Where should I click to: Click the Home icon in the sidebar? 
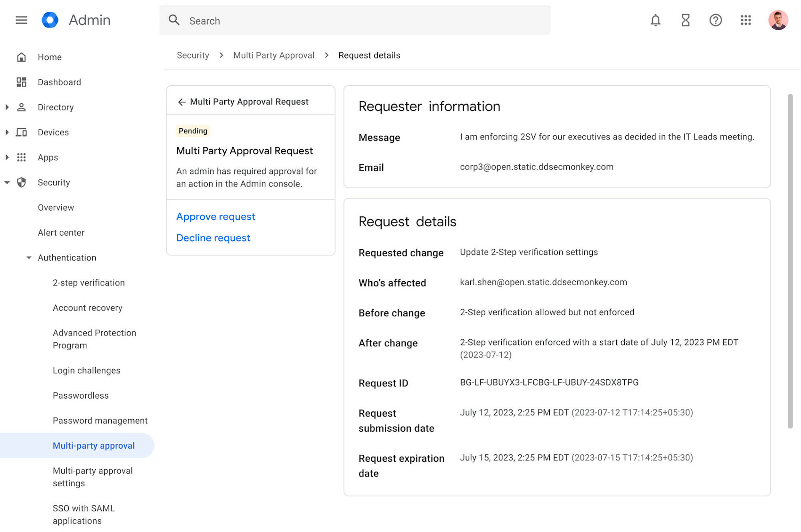click(22, 57)
